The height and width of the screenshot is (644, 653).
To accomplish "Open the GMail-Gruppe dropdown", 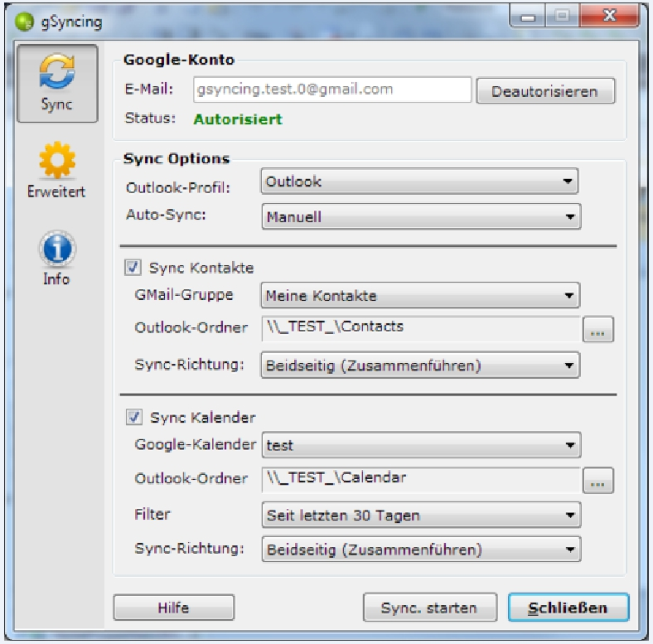I will [420, 295].
